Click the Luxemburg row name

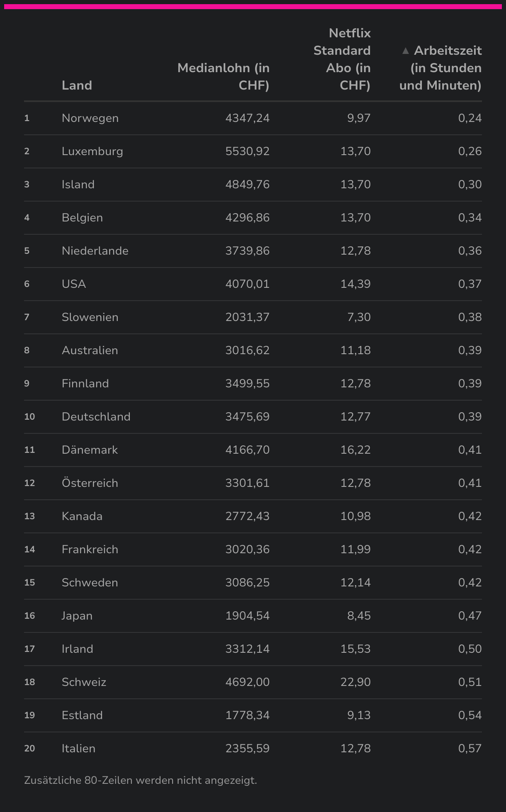(92, 151)
